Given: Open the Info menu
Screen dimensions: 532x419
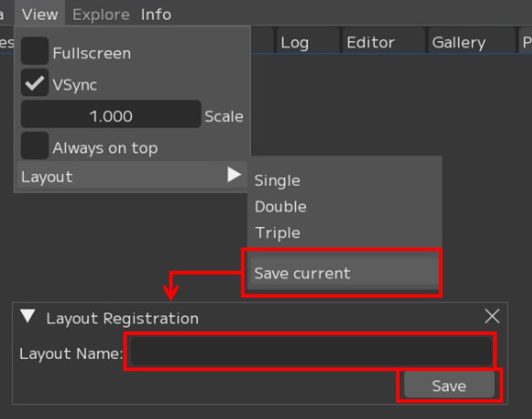Looking at the screenshot, I should pos(156,14).
